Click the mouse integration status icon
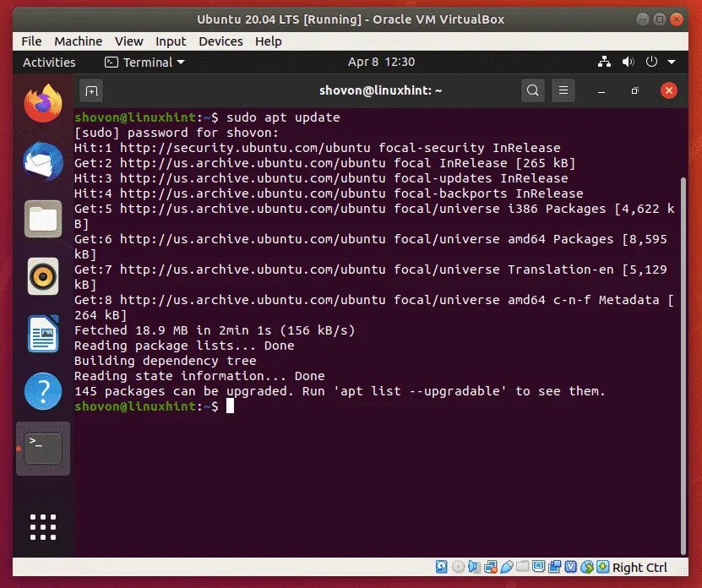The height and width of the screenshot is (588, 702). (x=587, y=567)
